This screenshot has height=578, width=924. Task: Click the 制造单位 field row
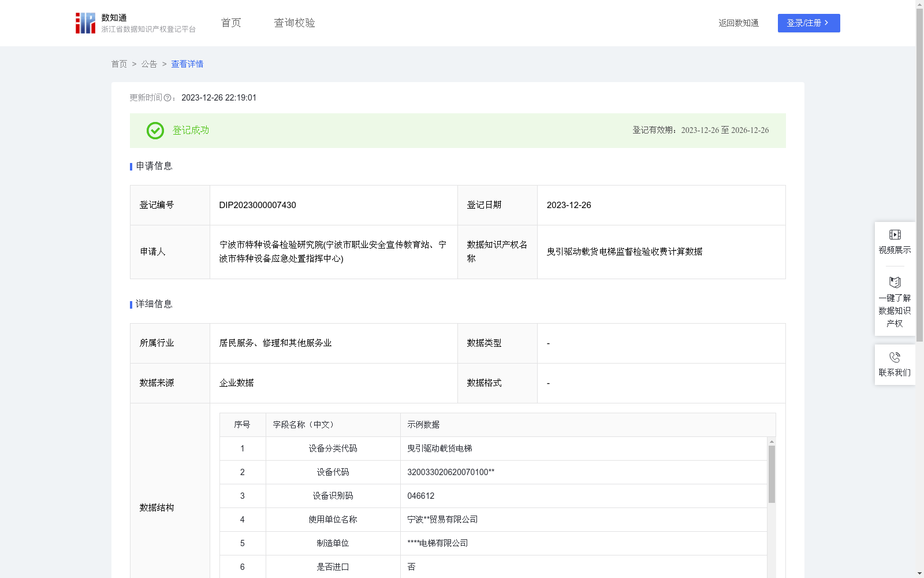(x=493, y=543)
